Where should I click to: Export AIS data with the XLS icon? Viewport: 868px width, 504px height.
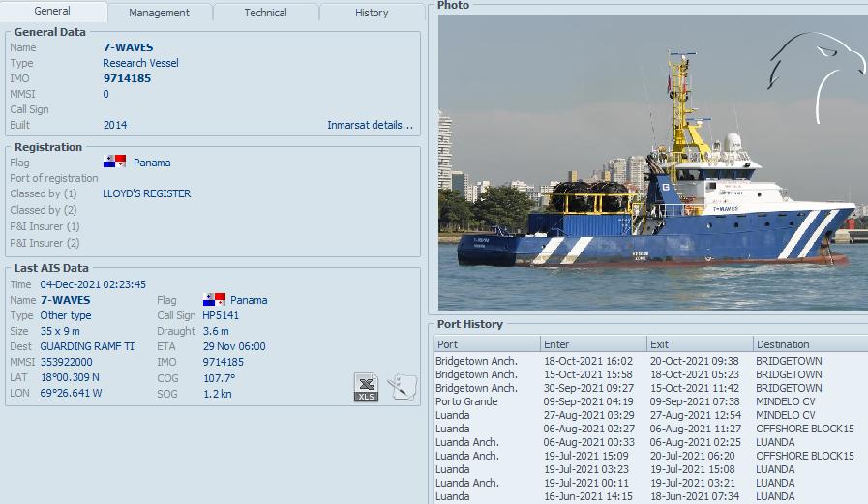366,387
